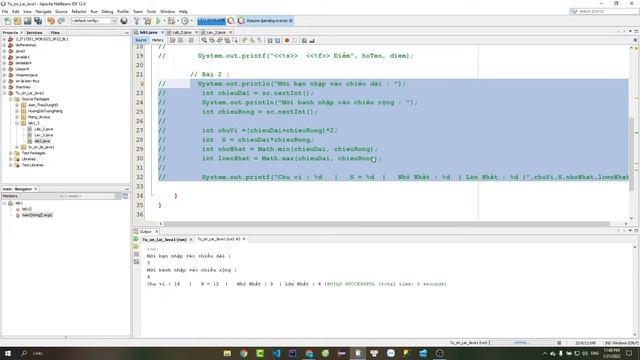The image size is (640, 360).
Task: Switch to the Services tab
Action: point(34,32)
